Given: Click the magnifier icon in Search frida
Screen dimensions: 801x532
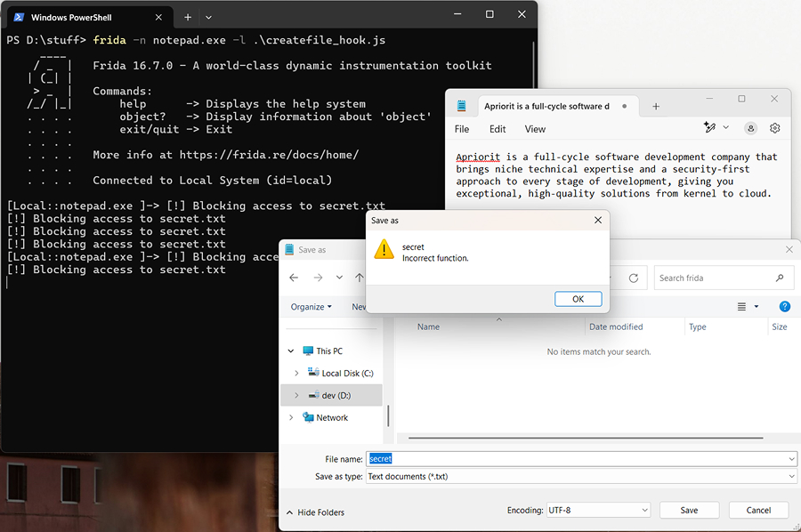Looking at the screenshot, I should pyautogui.click(x=780, y=278).
